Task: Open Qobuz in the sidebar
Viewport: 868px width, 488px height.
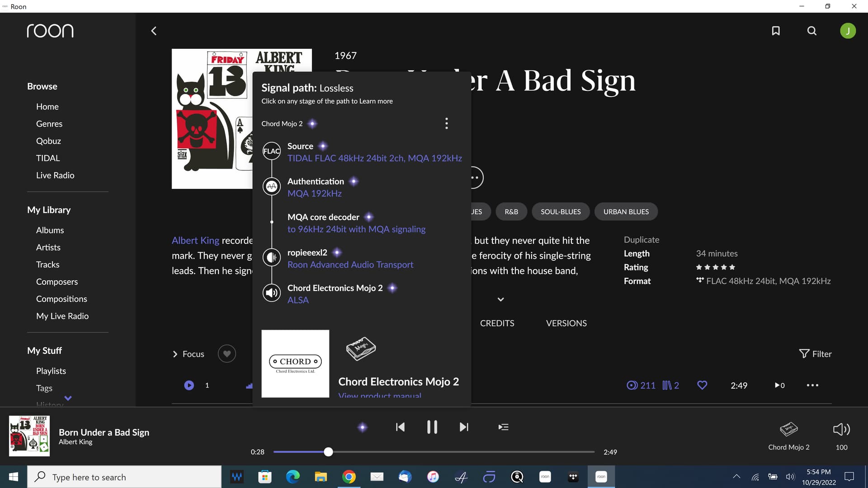Action: coord(48,141)
